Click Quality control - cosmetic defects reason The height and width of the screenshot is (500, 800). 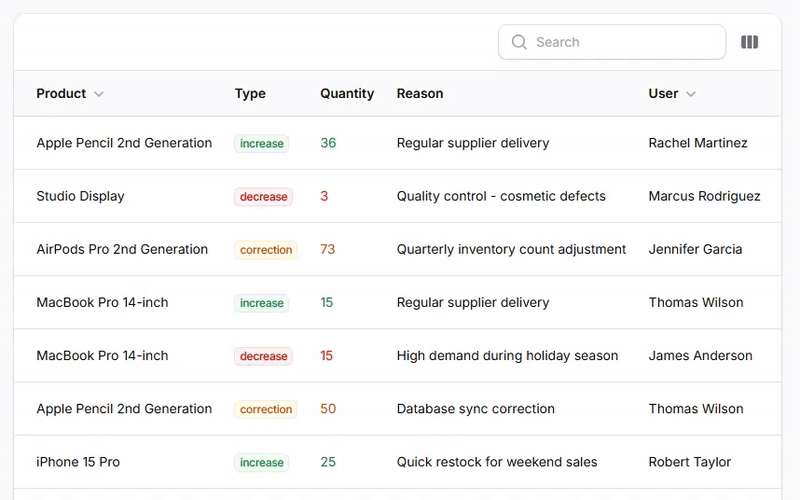click(501, 196)
